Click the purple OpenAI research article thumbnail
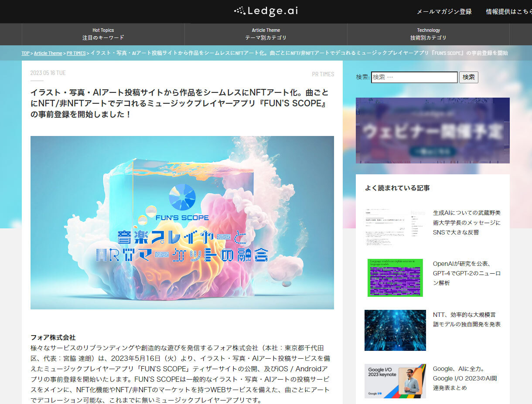 click(395, 278)
